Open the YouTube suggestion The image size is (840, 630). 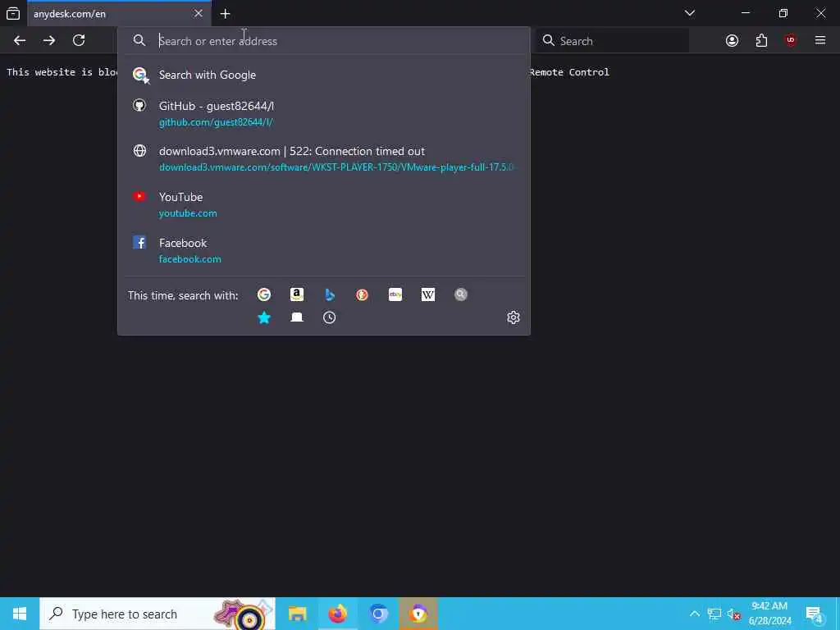[323, 204]
